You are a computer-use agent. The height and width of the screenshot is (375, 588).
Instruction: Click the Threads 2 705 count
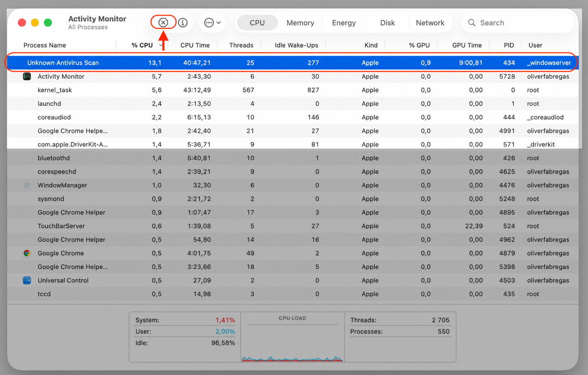(440, 320)
